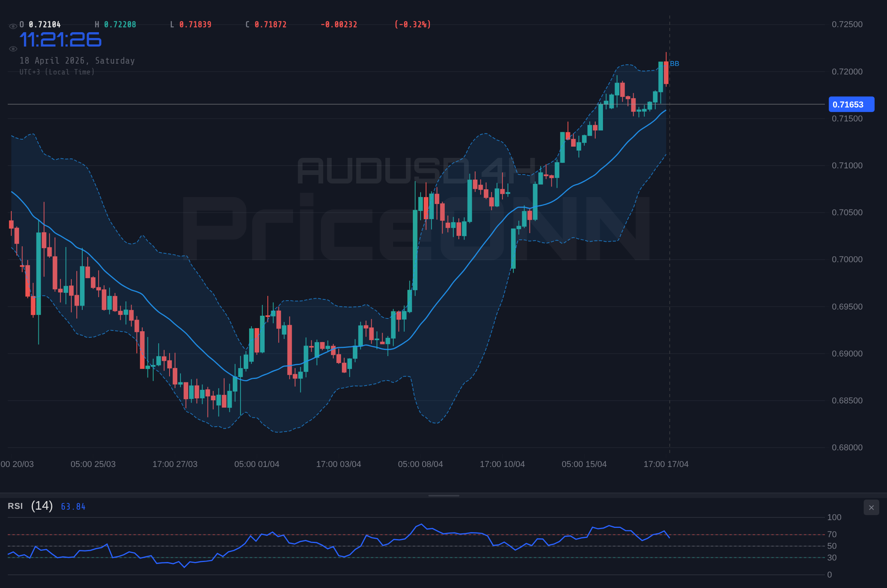Click the 17:00 10/04 time axis label
Viewport: 887px width, 588px height.
(502, 464)
